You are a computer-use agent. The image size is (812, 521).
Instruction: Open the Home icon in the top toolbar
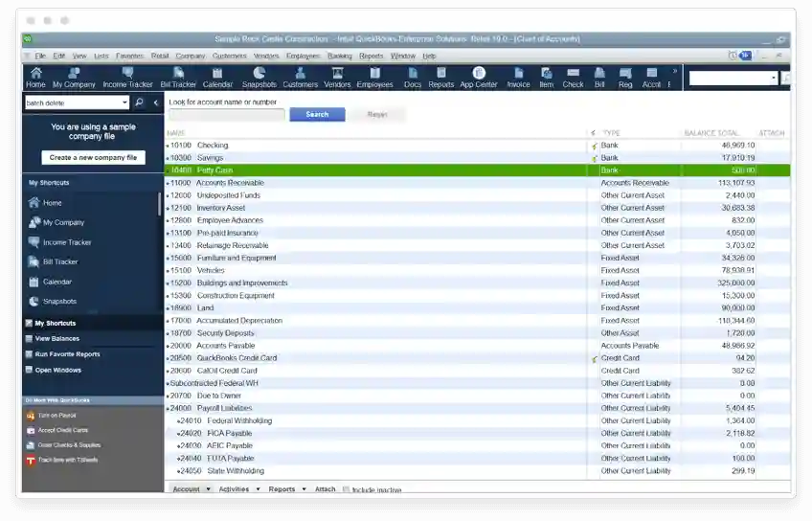coord(35,78)
